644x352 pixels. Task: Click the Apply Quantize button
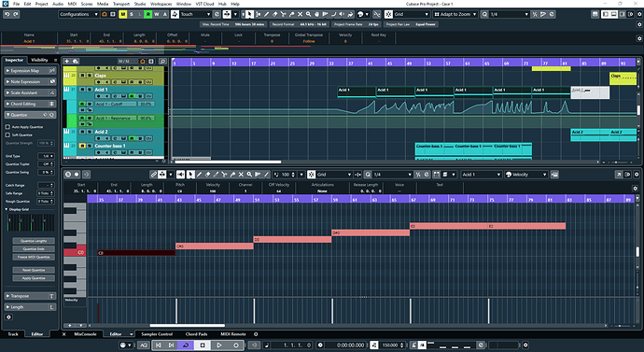(34, 278)
